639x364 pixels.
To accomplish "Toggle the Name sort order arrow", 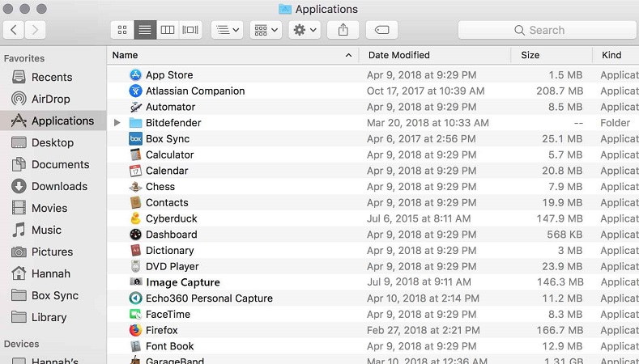I will point(348,55).
